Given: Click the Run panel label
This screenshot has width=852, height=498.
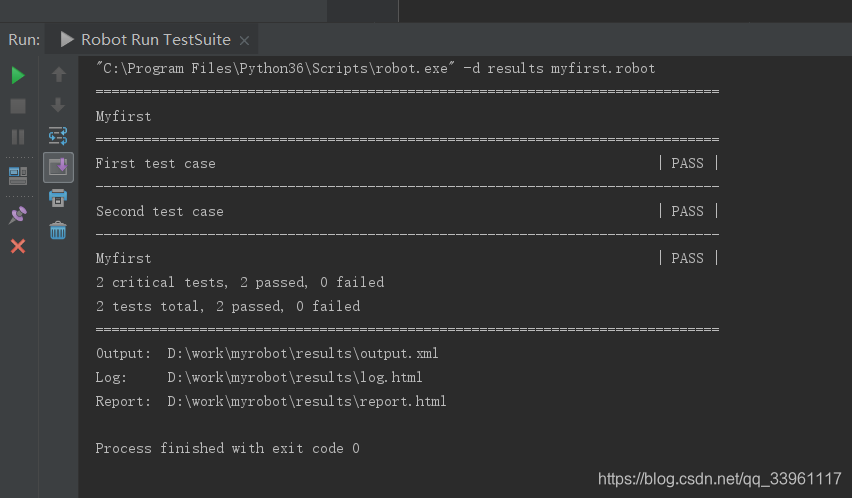Looking at the screenshot, I should point(24,40).
